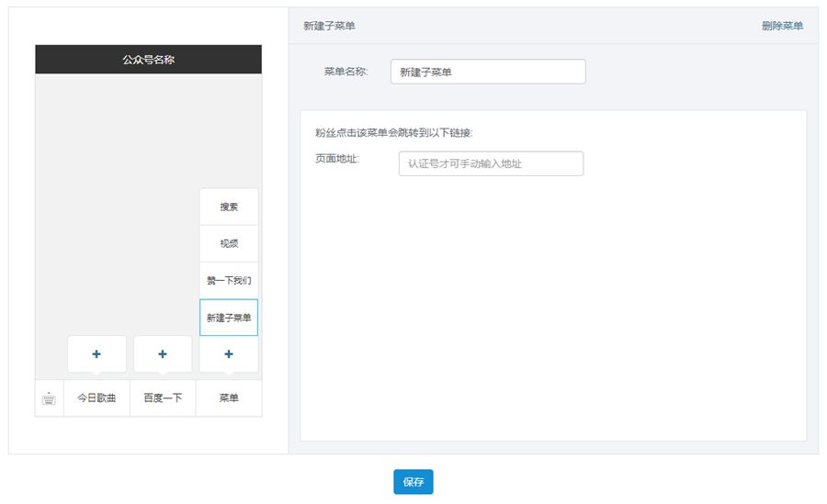Focus the 菜单名称 text field

coord(488,73)
